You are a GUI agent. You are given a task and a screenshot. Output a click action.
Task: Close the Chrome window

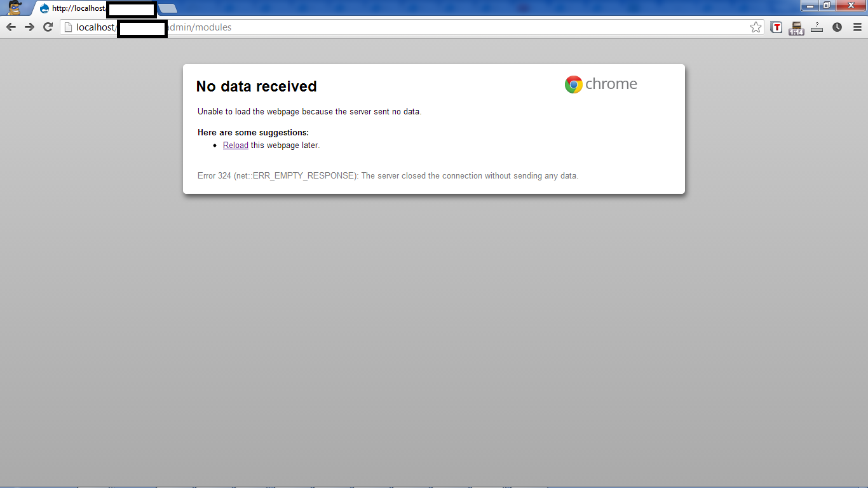pyautogui.click(x=850, y=6)
